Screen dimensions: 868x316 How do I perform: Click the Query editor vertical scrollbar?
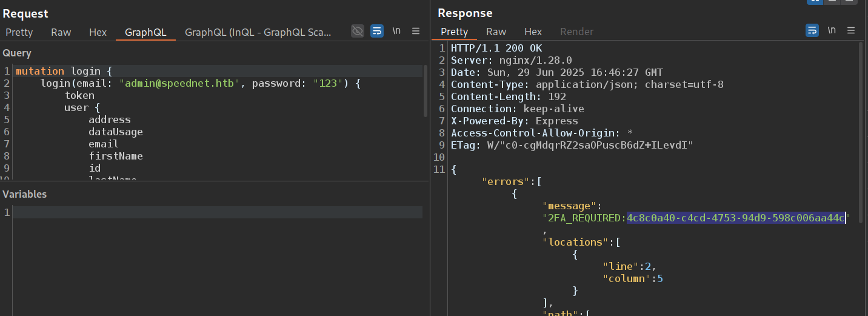426,91
